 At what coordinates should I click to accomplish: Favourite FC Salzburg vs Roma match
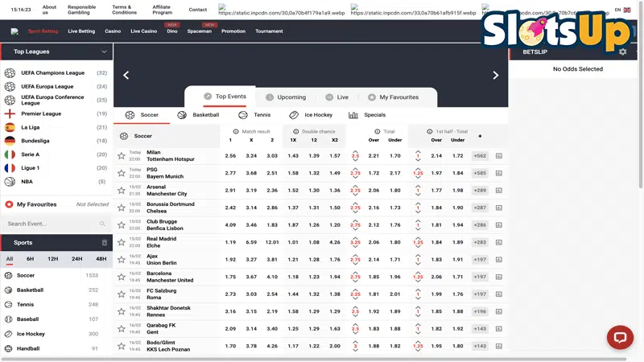pyautogui.click(x=122, y=294)
